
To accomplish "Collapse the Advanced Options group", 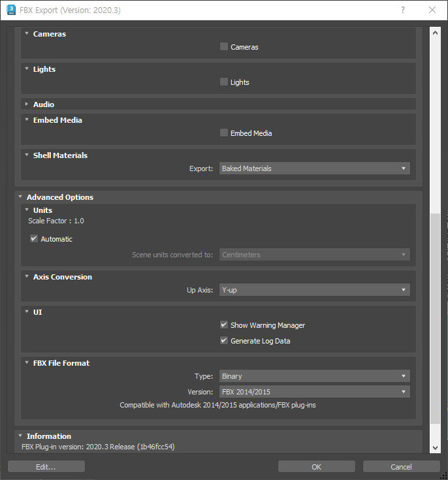I will point(20,197).
